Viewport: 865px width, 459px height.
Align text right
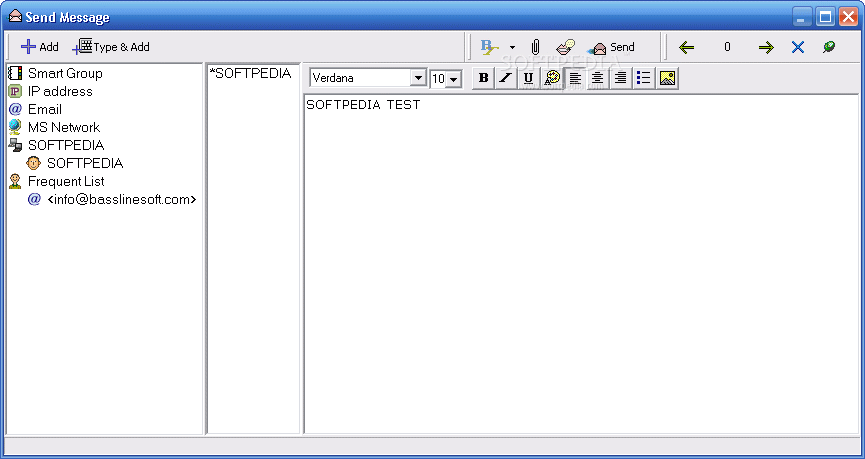click(x=621, y=78)
